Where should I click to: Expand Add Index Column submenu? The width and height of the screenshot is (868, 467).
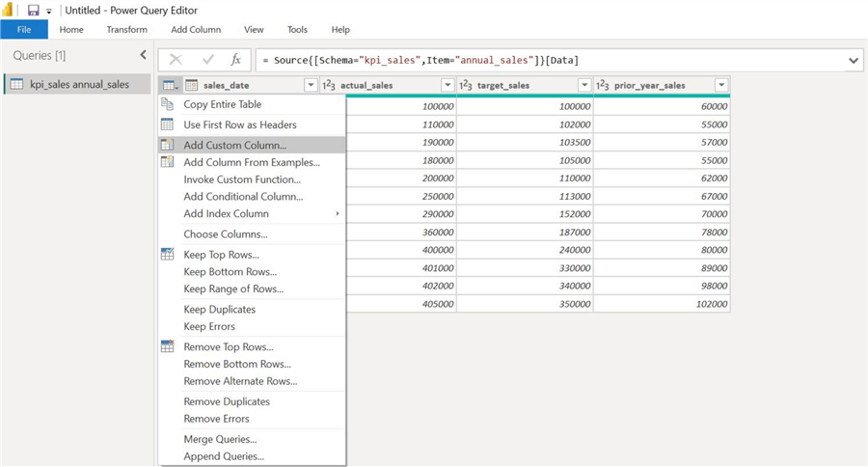coord(252,214)
